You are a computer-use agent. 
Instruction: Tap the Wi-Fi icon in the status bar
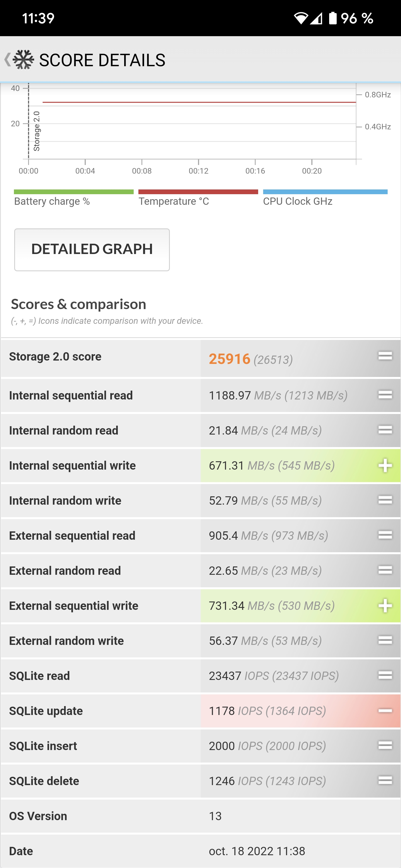(x=300, y=18)
